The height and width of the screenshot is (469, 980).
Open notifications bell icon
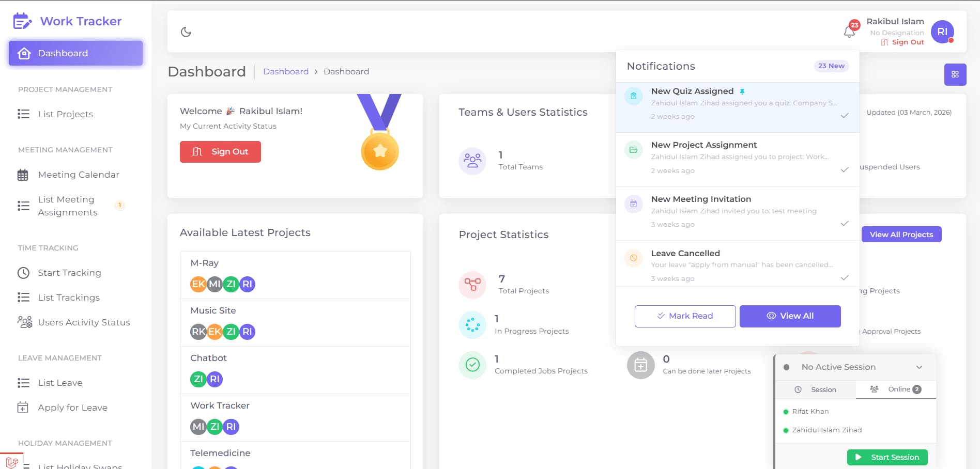click(x=849, y=32)
